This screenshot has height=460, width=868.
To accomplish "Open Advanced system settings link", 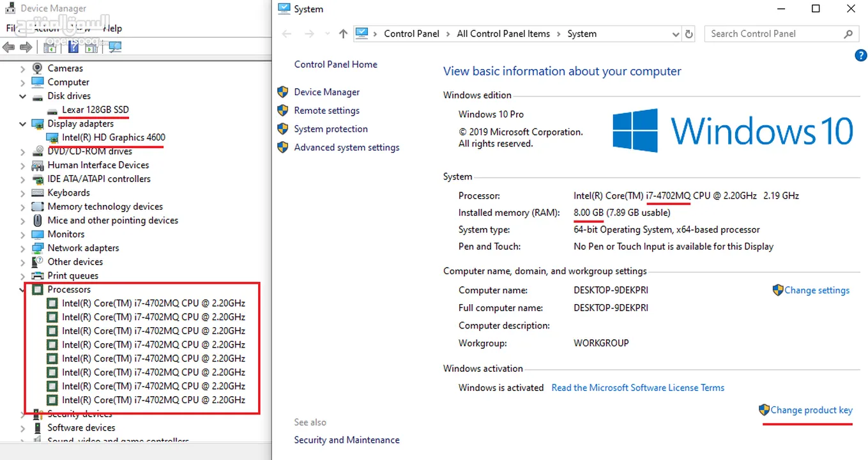I will (x=347, y=148).
